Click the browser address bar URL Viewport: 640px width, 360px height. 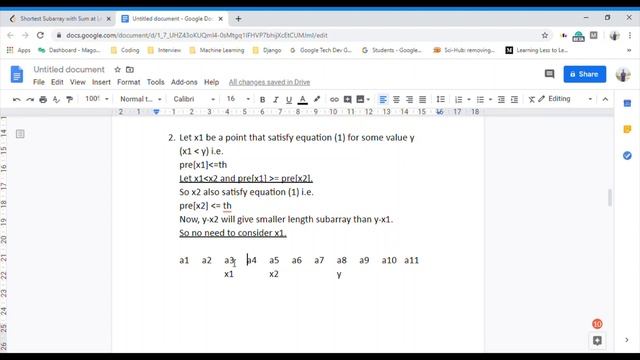[197, 36]
